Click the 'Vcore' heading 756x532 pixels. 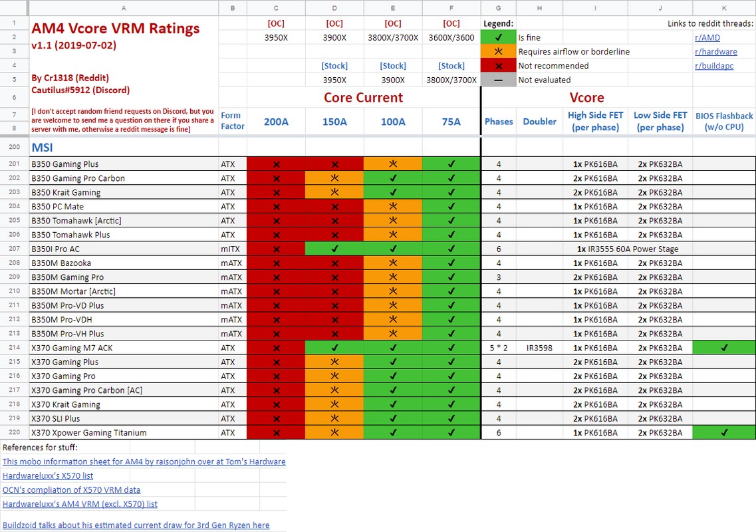586,98
